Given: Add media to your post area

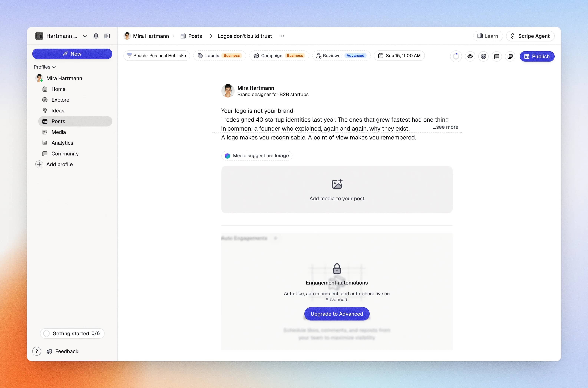Looking at the screenshot, I should (337, 189).
